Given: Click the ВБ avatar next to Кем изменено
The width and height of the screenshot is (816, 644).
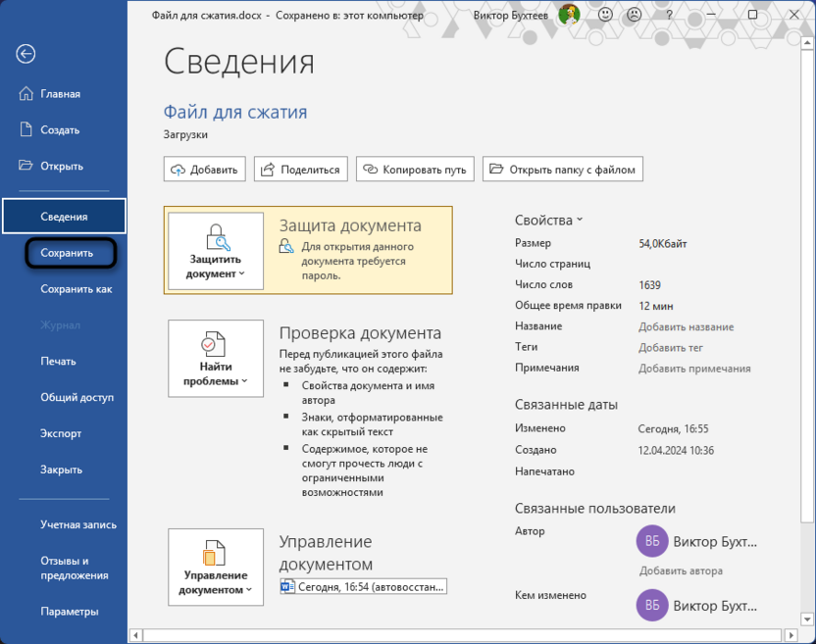Looking at the screenshot, I should [x=652, y=606].
